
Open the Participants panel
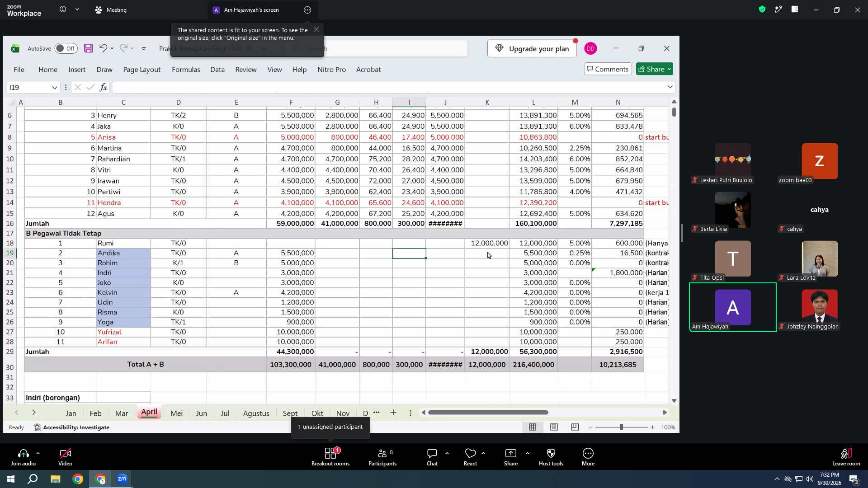pos(382,456)
